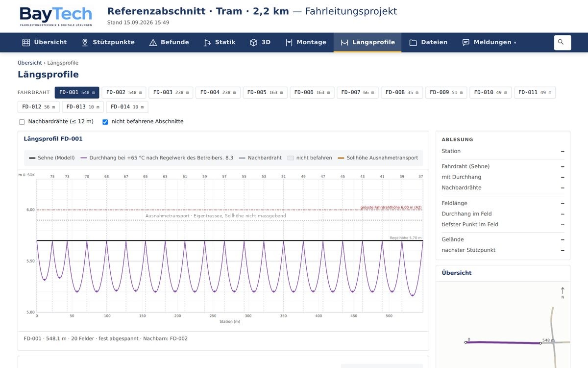Select contact wire FD-008 35 m
Image resolution: width=588 pixels, height=368 pixels.
[x=402, y=92]
